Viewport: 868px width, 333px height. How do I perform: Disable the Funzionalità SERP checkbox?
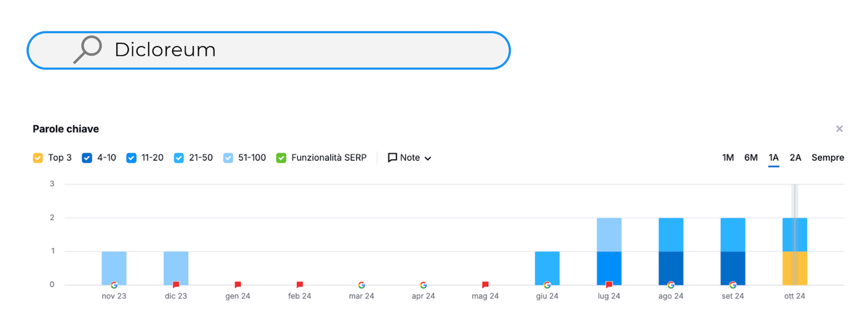(x=281, y=158)
